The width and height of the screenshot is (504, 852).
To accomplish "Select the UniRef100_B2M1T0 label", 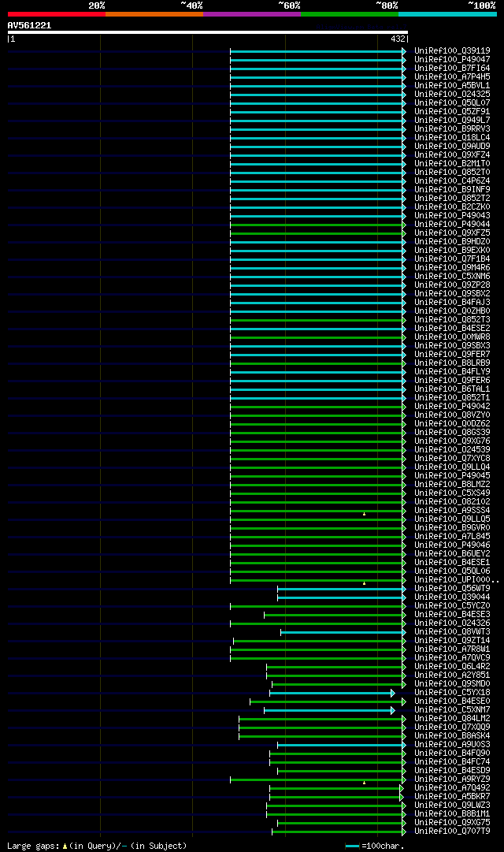I will [x=452, y=164].
